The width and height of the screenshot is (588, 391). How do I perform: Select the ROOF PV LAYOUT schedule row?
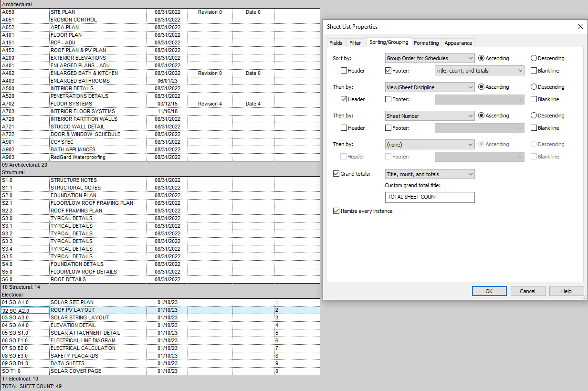[x=98, y=309]
